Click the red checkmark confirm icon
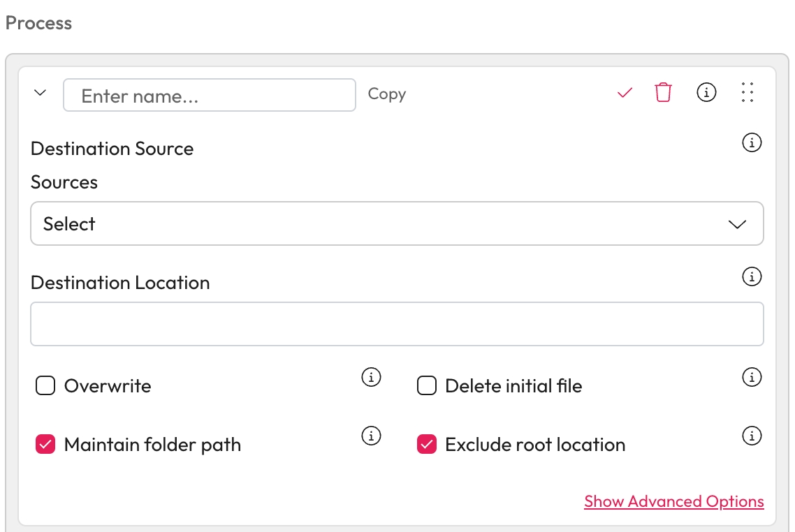 tap(625, 93)
